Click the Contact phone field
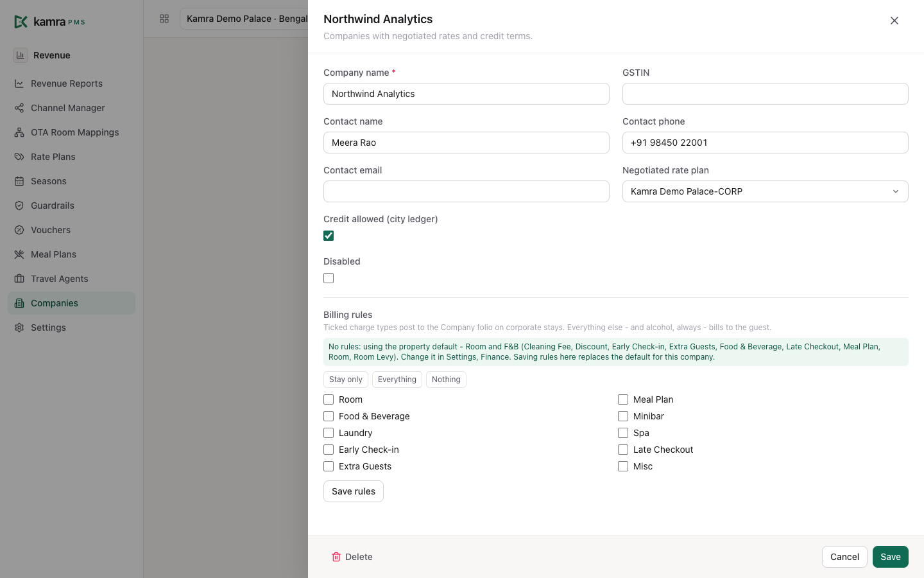This screenshot has width=924, height=578. pyautogui.click(x=765, y=143)
